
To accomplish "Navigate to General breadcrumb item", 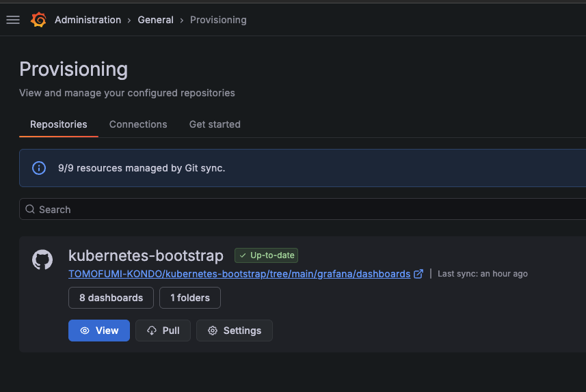I will [x=155, y=20].
